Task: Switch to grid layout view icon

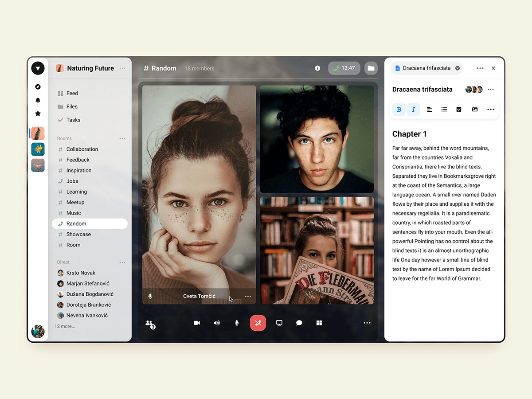Action: 319,323
